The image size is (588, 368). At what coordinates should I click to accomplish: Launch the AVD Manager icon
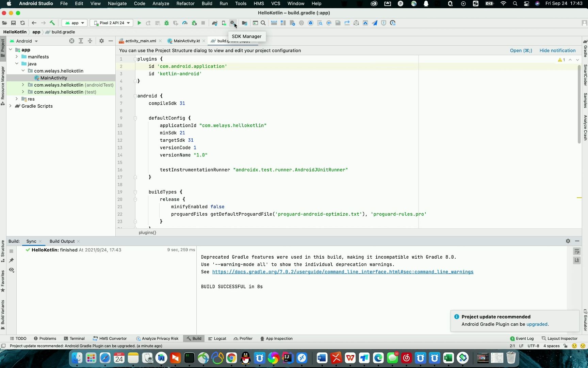click(x=224, y=23)
